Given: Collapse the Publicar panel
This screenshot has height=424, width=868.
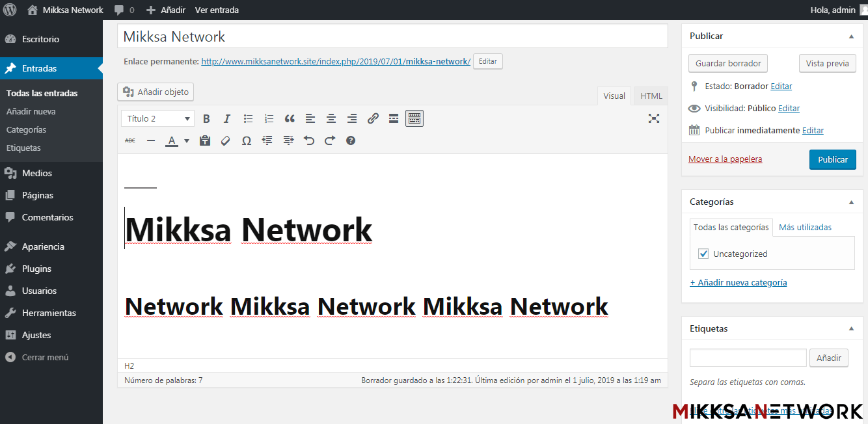Looking at the screenshot, I should 851,36.
